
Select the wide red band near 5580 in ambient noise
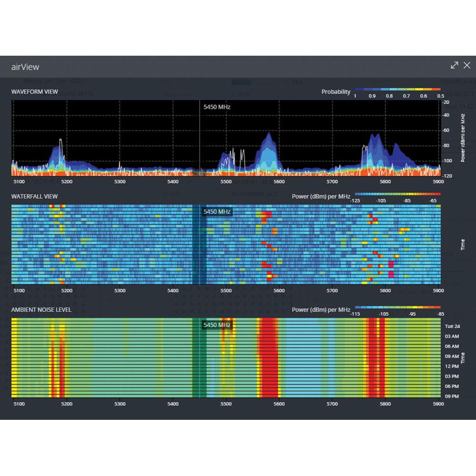[x=269, y=357]
